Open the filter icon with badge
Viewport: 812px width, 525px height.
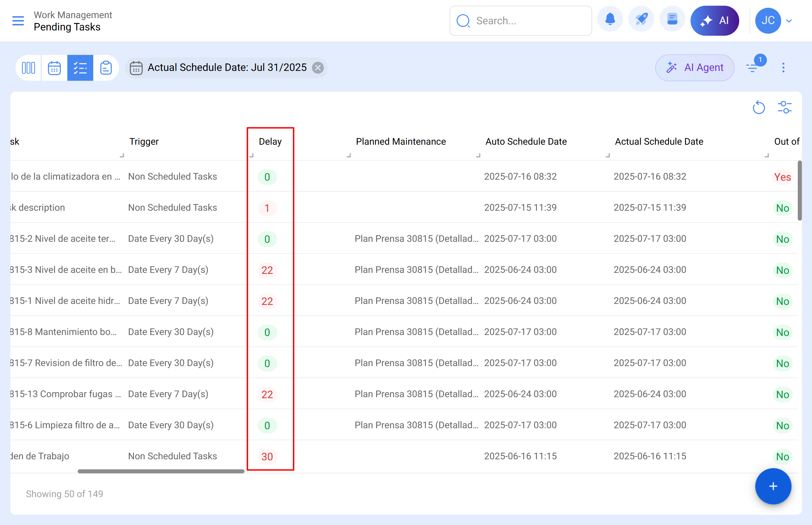753,68
